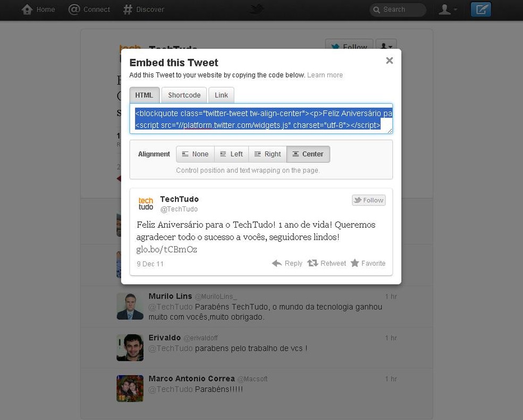Click Reply in the tweet preview
Screen dimensions: 523x420
pyautogui.click(x=287, y=263)
